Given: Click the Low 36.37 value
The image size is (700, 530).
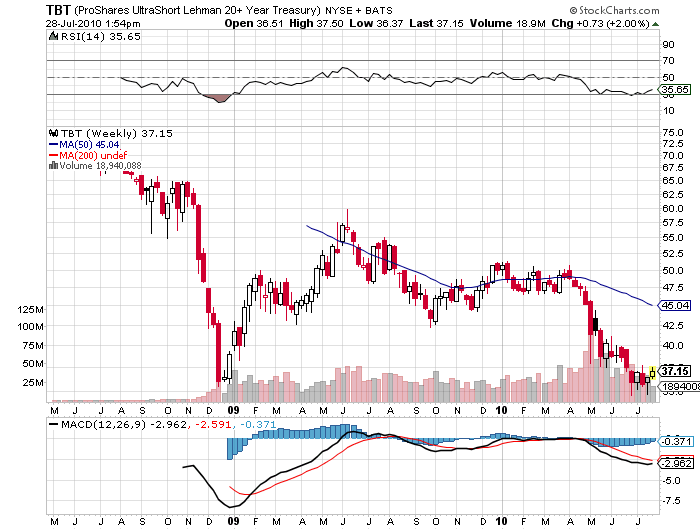Looking at the screenshot, I should pos(376,24).
